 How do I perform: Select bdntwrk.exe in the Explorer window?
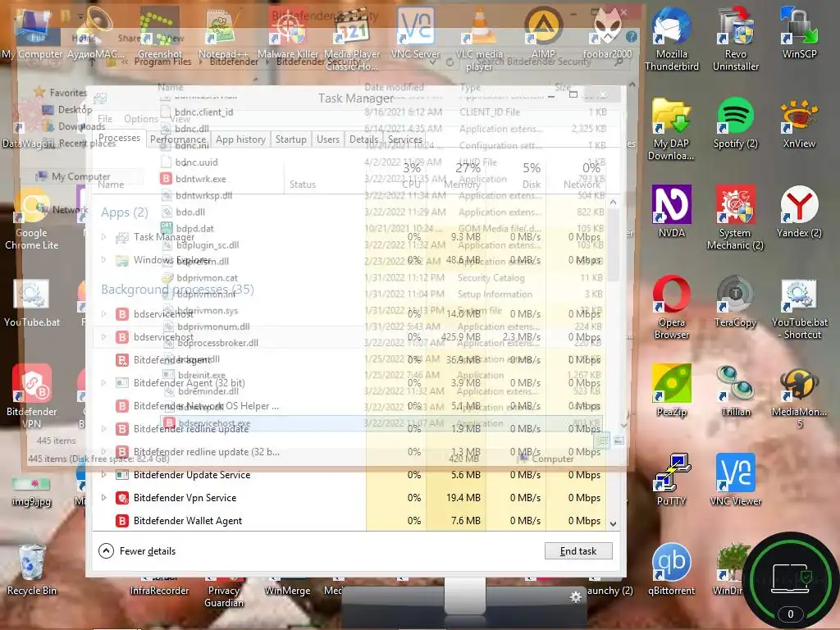point(200,179)
